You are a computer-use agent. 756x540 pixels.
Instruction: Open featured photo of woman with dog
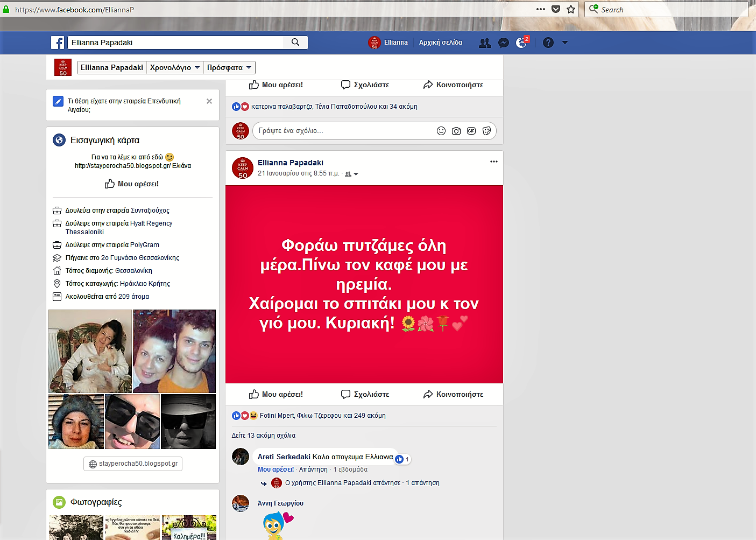(x=90, y=351)
